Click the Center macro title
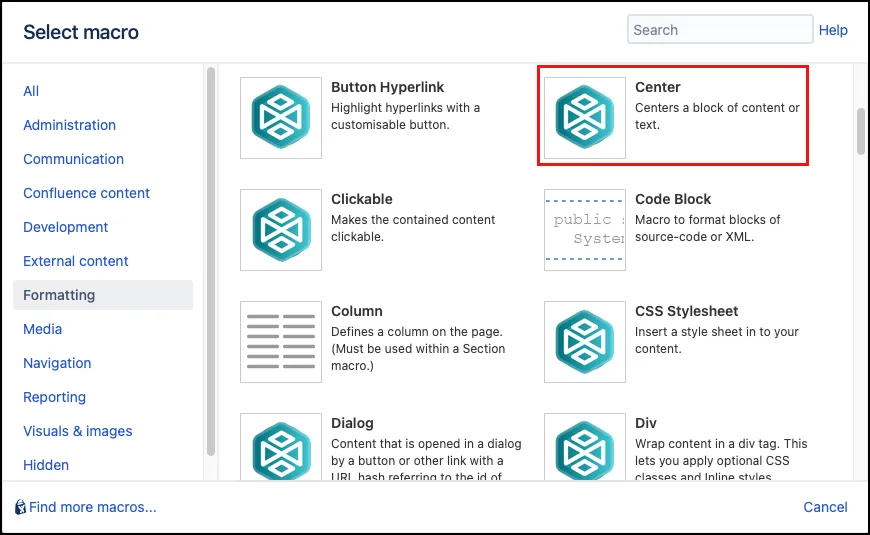This screenshot has width=870, height=535. 657,87
